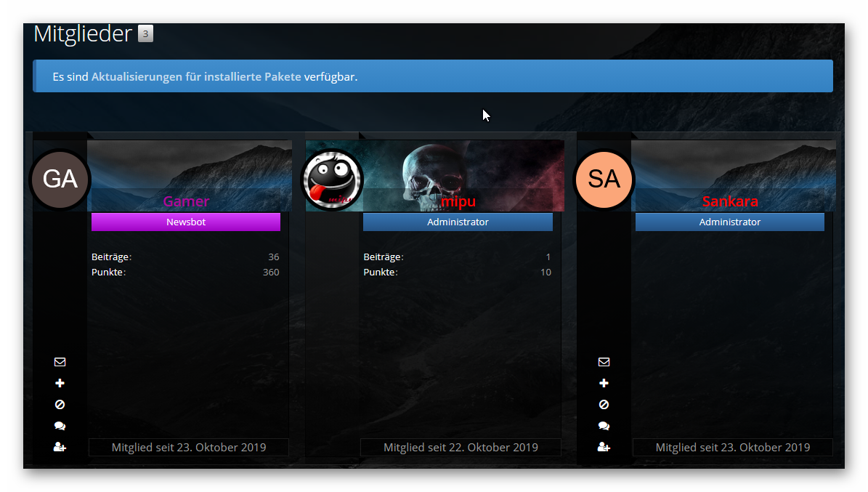The width and height of the screenshot is (868, 492).
Task: Click the envelope icon in Gamer's card
Action: (60, 362)
